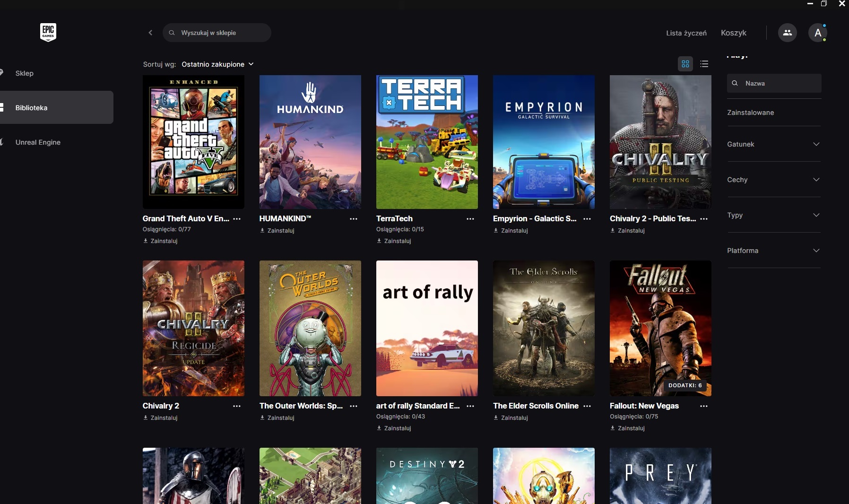Click Zainstaluj under The Outer Worlds
The height and width of the screenshot is (504, 849).
pos(277,418)
